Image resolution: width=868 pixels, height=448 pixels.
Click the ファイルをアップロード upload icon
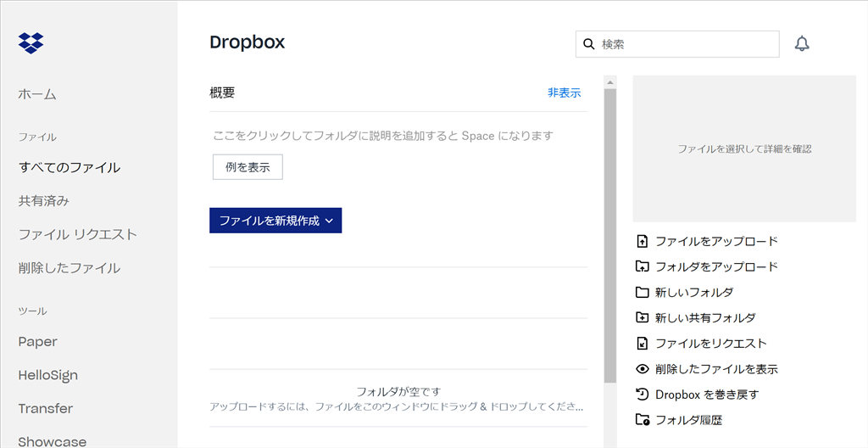click(642, 241)
